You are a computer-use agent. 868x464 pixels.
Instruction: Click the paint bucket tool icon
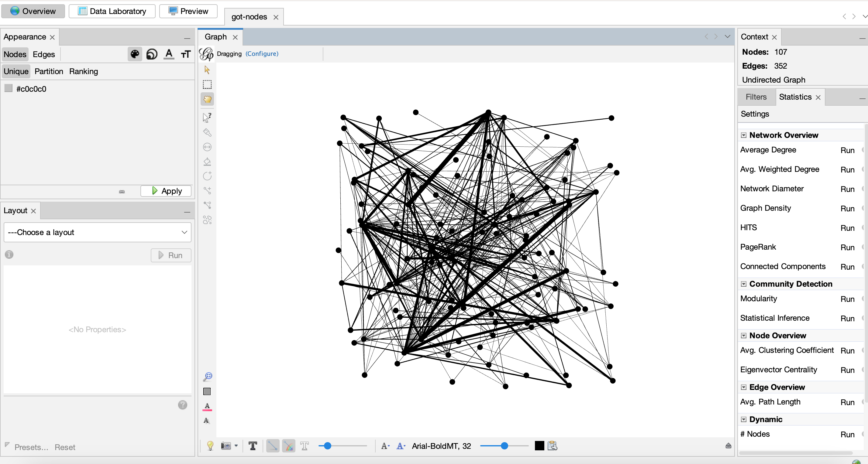207,162
